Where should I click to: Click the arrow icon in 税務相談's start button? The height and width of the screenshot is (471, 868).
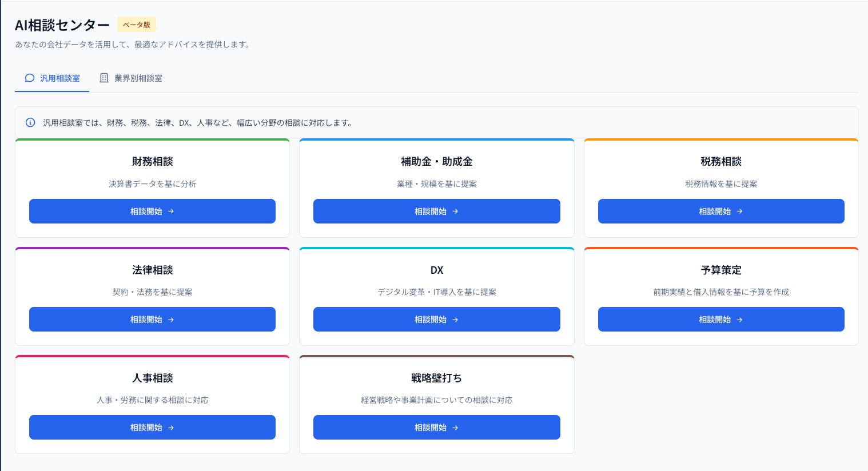tap(740, 211)
